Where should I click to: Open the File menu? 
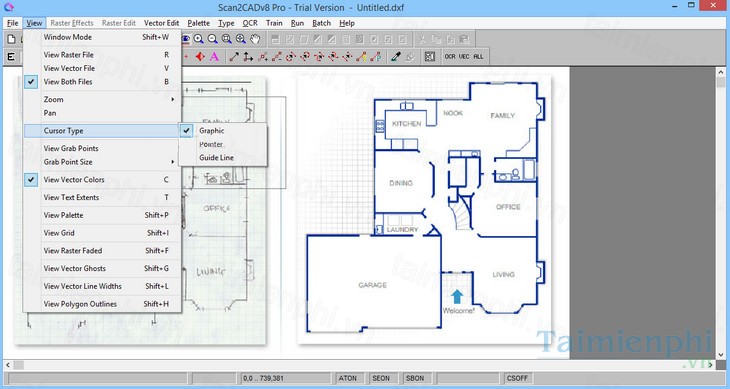click(13, 23)
